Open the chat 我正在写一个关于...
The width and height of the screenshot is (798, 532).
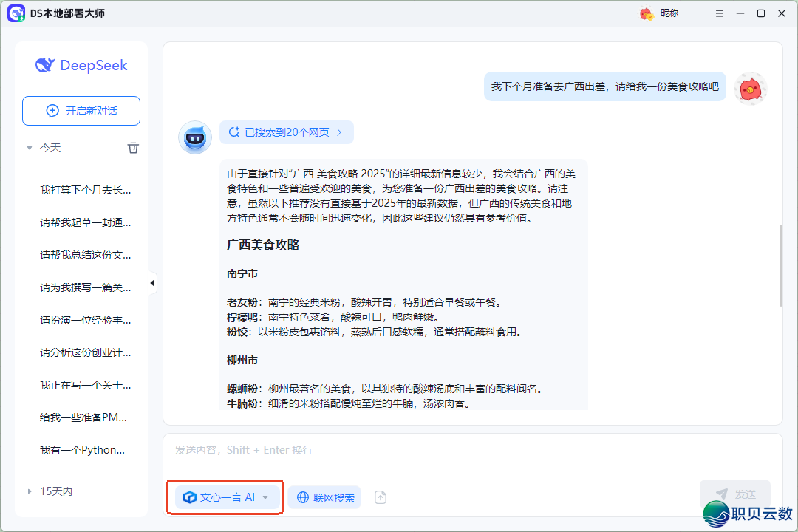[86, 385]
